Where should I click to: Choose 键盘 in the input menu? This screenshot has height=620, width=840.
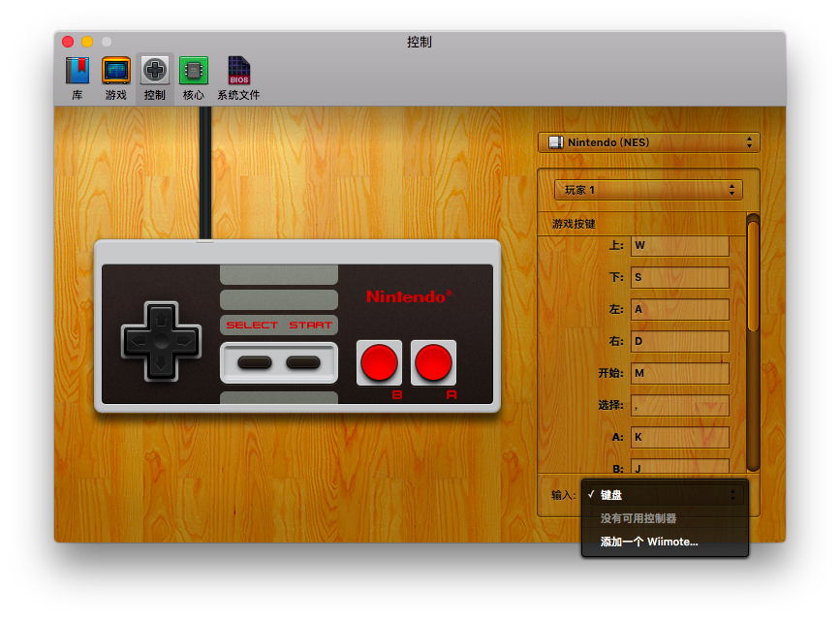click(x=665, y=495)
